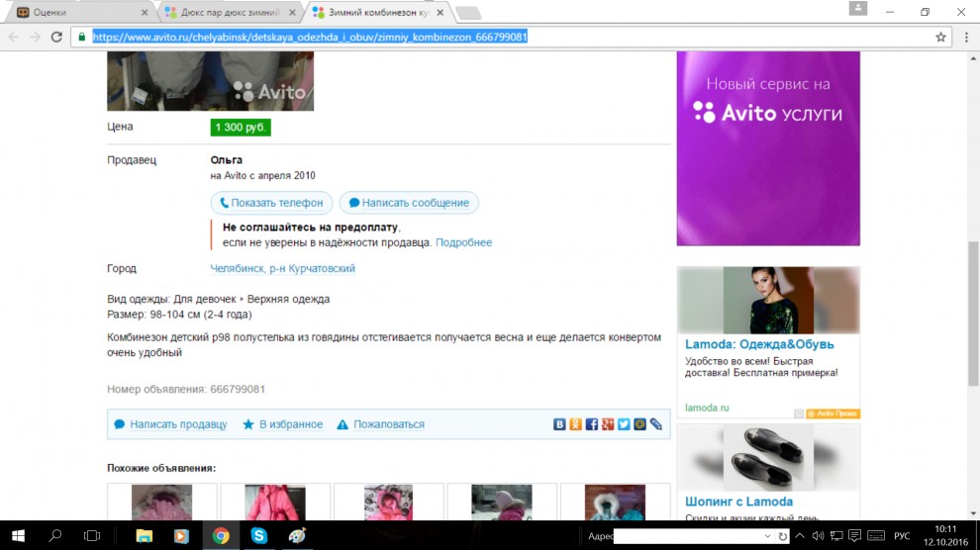Share the listing on Twitter
Image resolution: width=980 pixels, height=550 pixels.
[624, 424]
